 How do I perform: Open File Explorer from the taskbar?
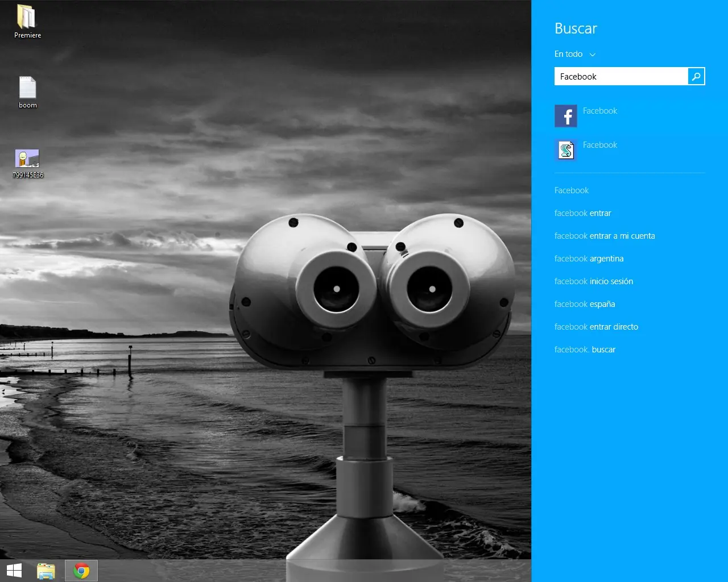(46, 571)
